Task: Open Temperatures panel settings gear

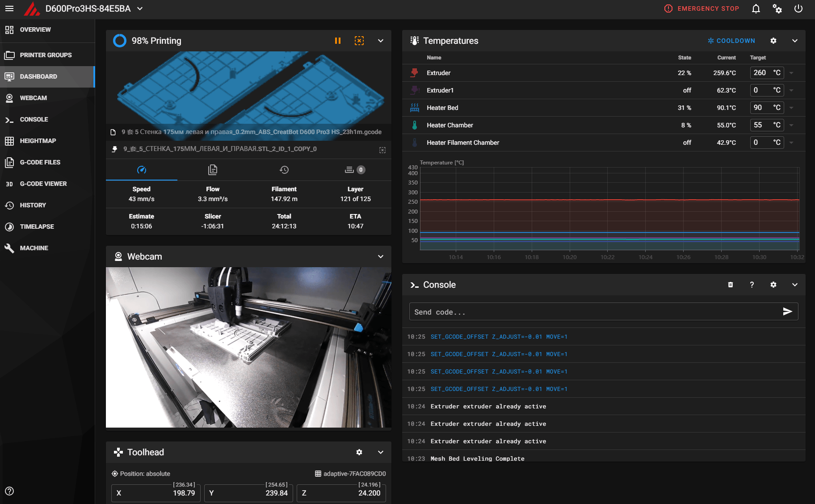Action: coord(773,41)
